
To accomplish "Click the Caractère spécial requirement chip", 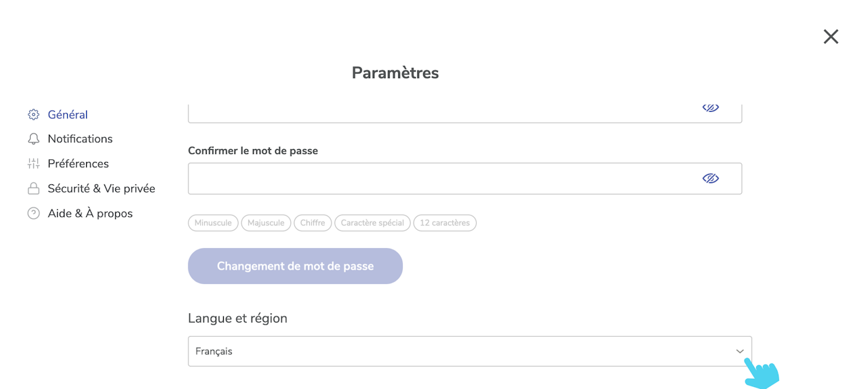I will pyautogui.click(x=372, y=223).
